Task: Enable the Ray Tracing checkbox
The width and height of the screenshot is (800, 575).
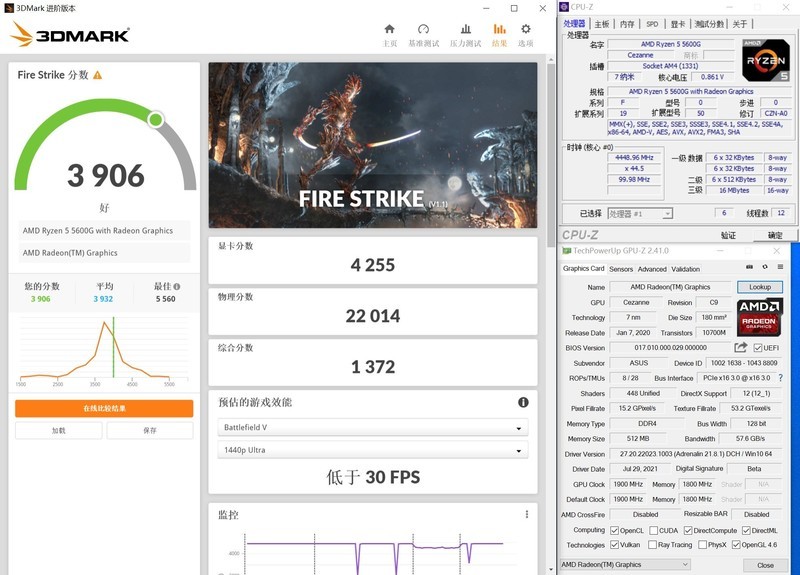Action: click(651, 545)
